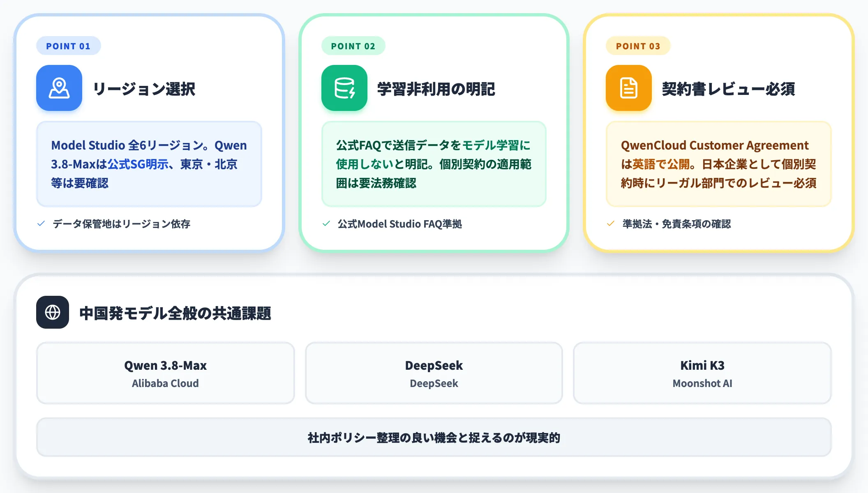
Task: Open the Qwen 3.8-Max model card
Action: pyautogui.click(x=165, y=373)
